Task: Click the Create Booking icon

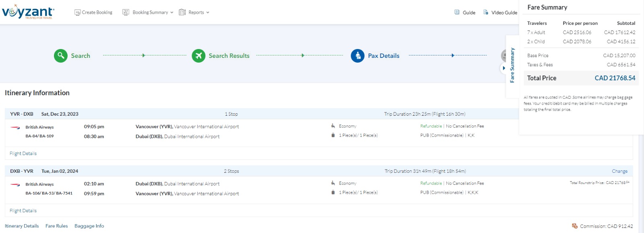Action: click(x=77, y=12)
